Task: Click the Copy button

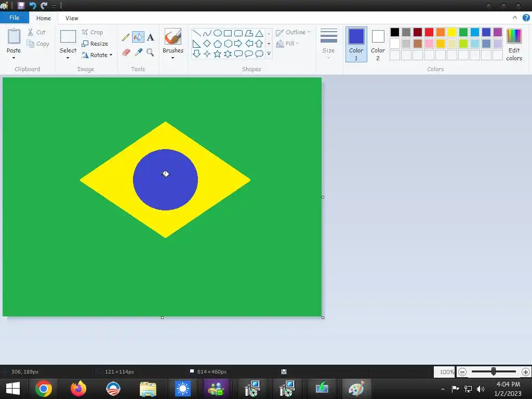Action: (38, 44)
